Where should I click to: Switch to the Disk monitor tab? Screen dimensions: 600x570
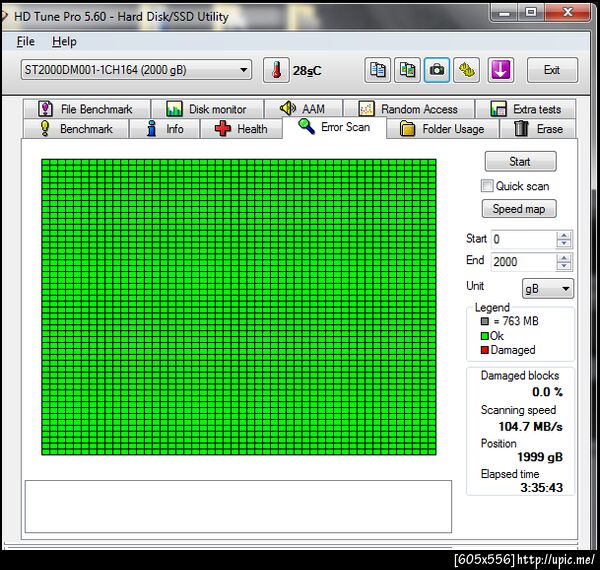[207, 109]
